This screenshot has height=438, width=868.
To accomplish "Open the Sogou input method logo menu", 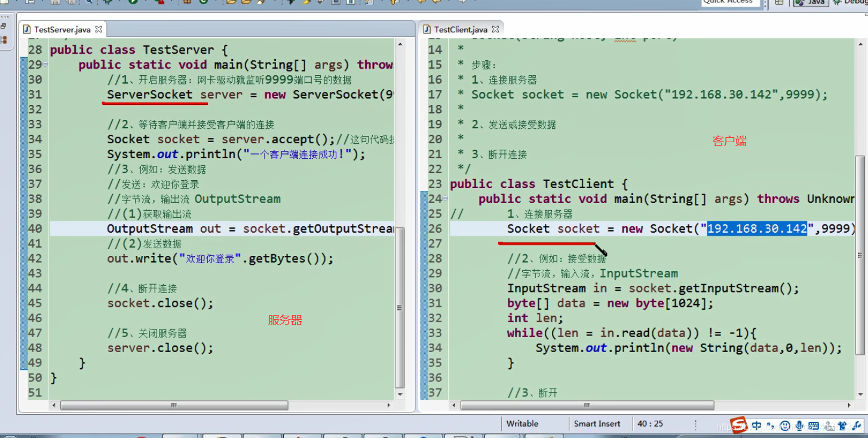I will 739,425.
